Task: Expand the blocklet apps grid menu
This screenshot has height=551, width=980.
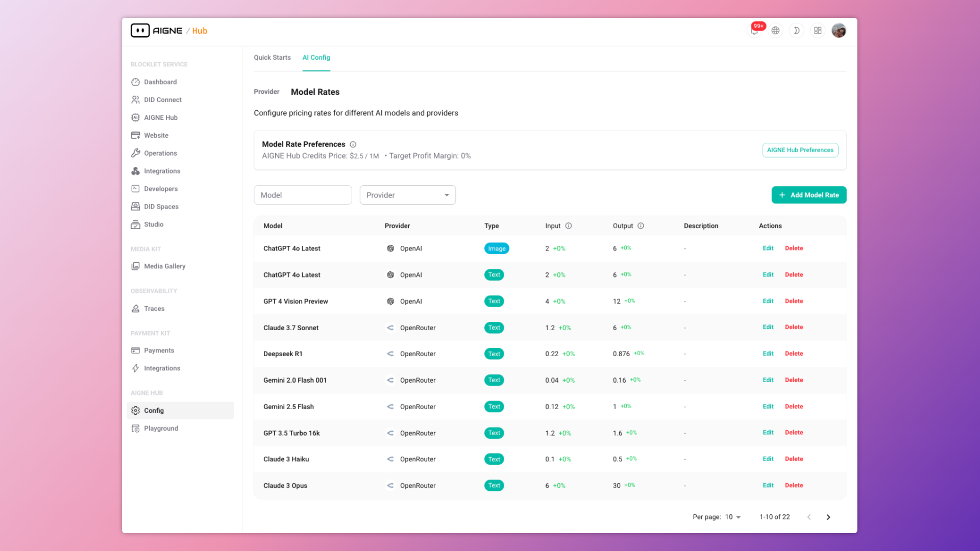Action: coord(818,31)
